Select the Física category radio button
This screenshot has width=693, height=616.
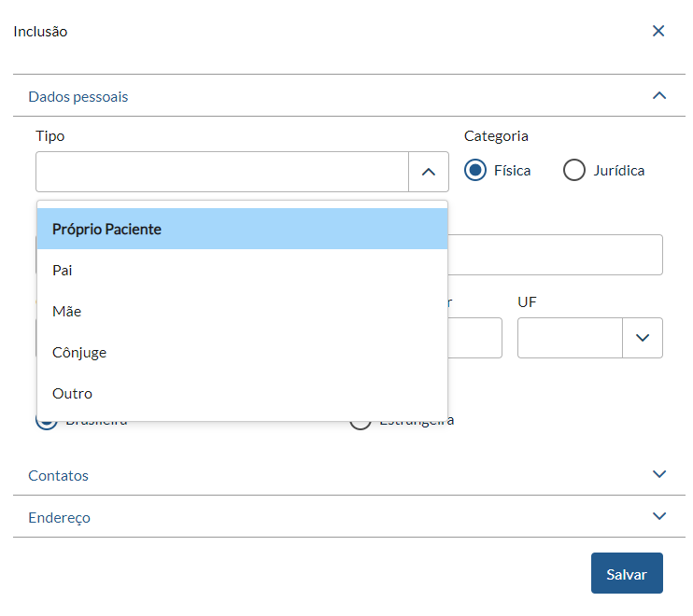pos(476,170)
